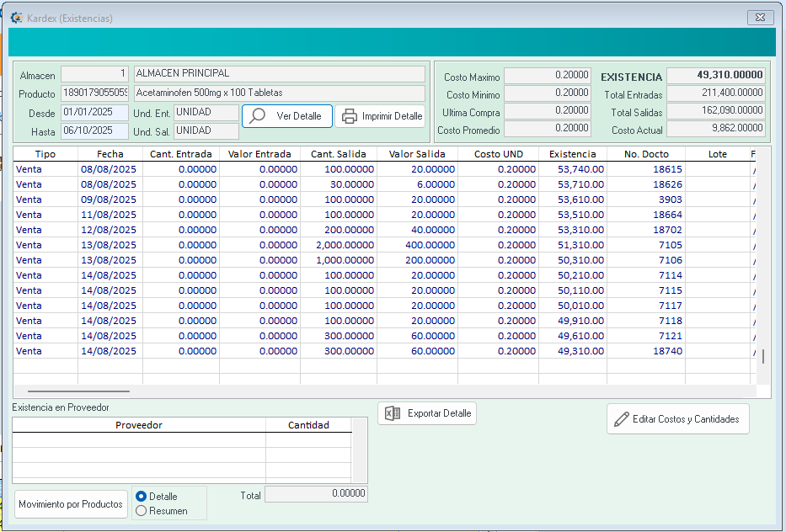Screen dimensions: 786x532
Task: Click the printer icon on Imprimir Detalle
Action: [350, 116]
